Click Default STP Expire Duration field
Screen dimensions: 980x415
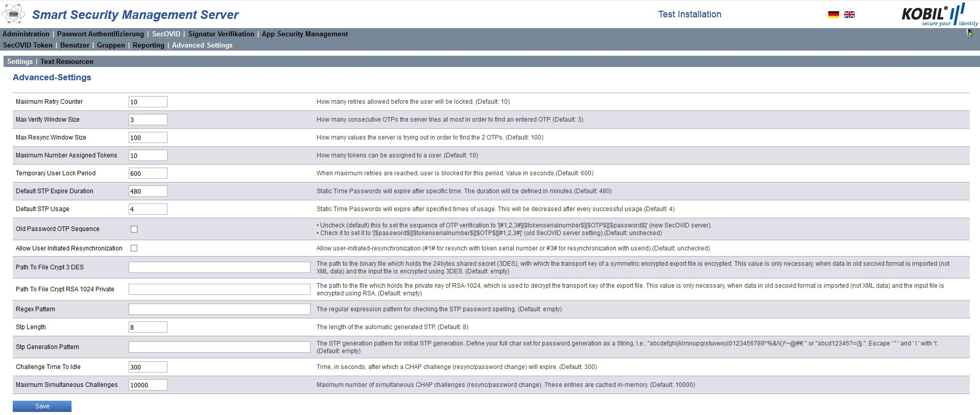tap(148, 191)
